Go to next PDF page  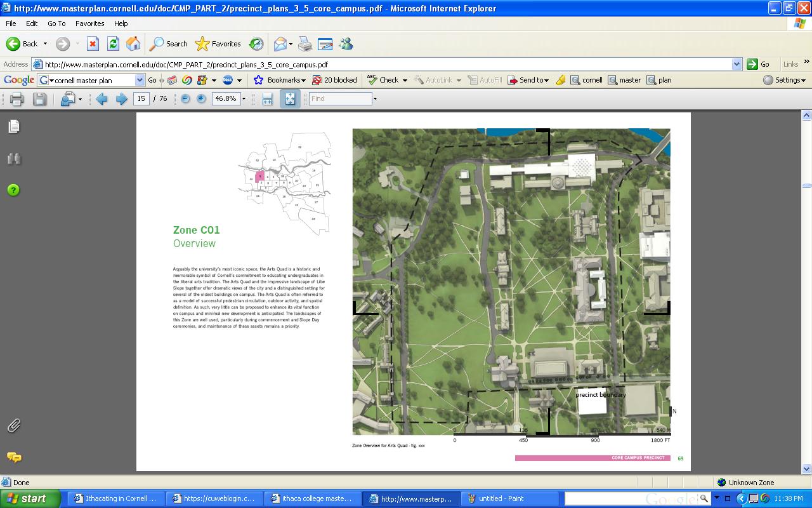click(x=122, y=98)
